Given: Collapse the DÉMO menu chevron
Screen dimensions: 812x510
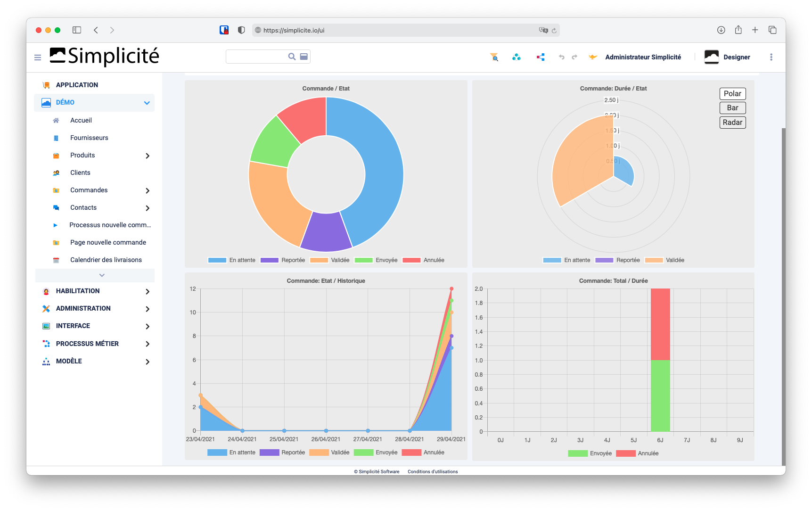Looking at the screenshot, I should [x=147, y=103].
